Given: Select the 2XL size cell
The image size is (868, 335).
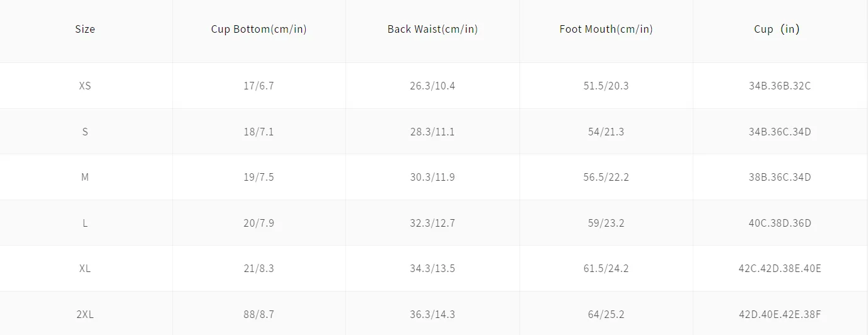Looking at the screenshot, I should point(85,314).
